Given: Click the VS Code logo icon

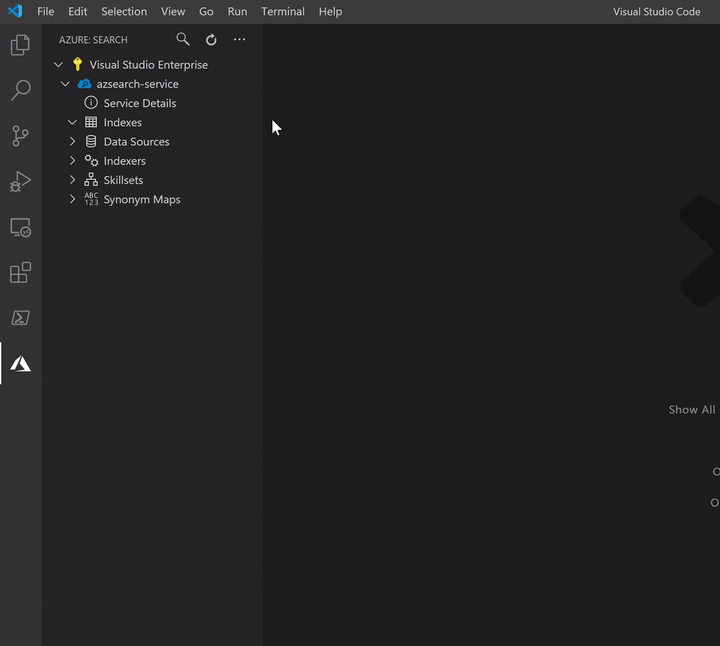Looking at the screenshot, I should [15, 11].
